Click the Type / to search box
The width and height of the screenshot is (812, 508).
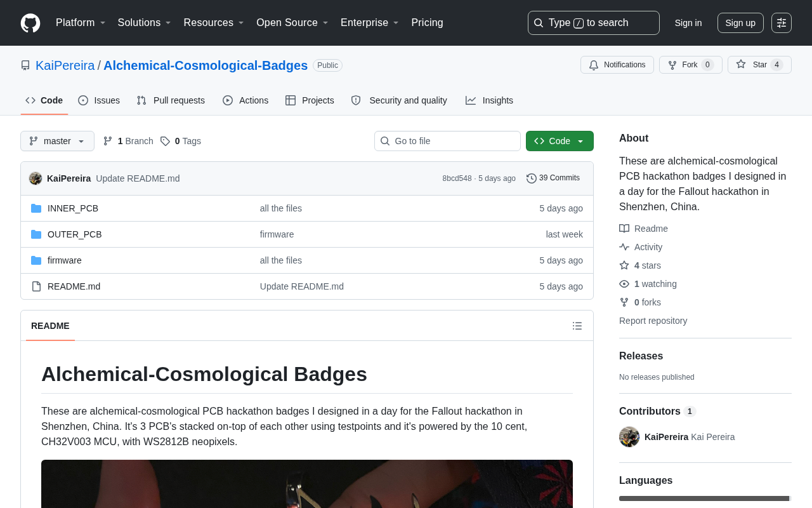(594, 23)
